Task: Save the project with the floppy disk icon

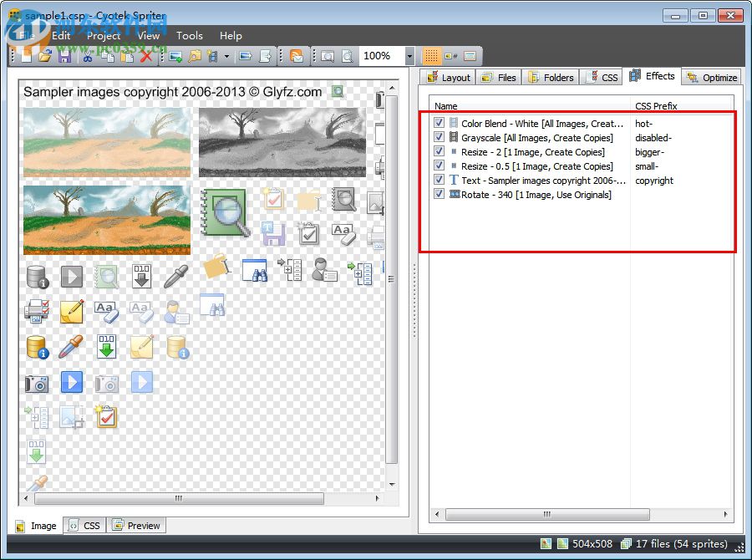Action: [x=64, y=56]
